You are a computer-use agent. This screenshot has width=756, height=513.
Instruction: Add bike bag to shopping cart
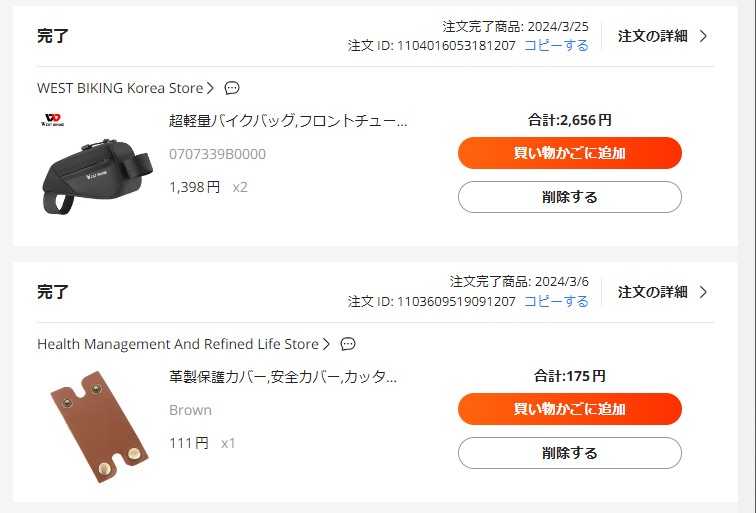tap(569, 153)
